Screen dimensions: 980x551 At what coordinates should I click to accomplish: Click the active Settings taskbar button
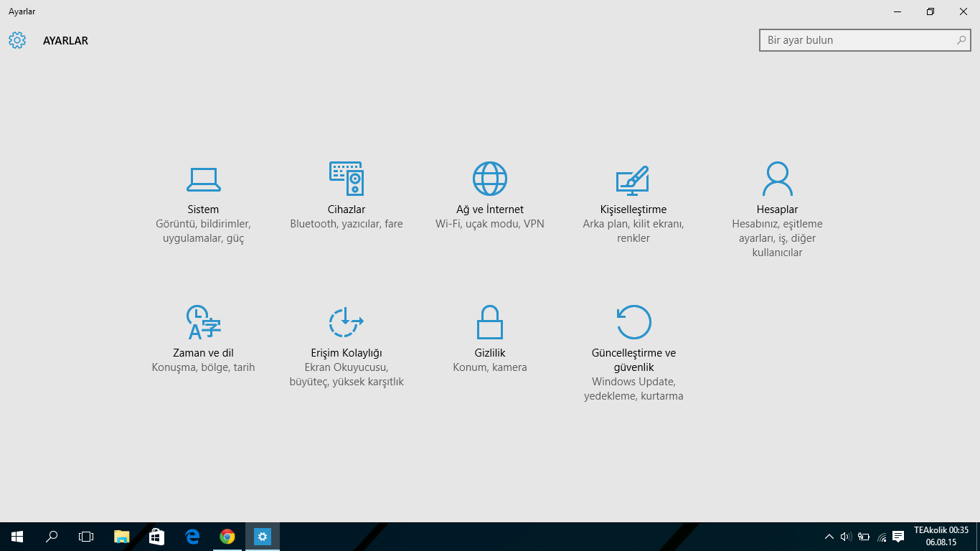tap(263, 537)
